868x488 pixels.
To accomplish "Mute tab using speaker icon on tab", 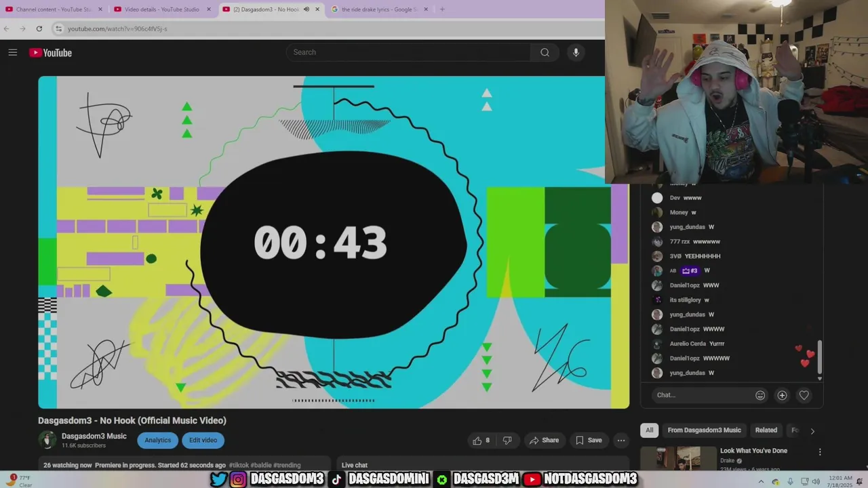I will point(306,9).
